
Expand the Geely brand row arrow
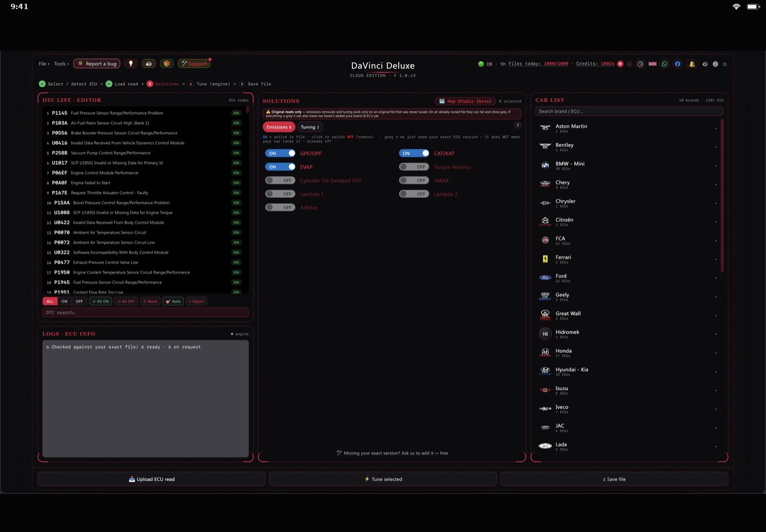716,297
